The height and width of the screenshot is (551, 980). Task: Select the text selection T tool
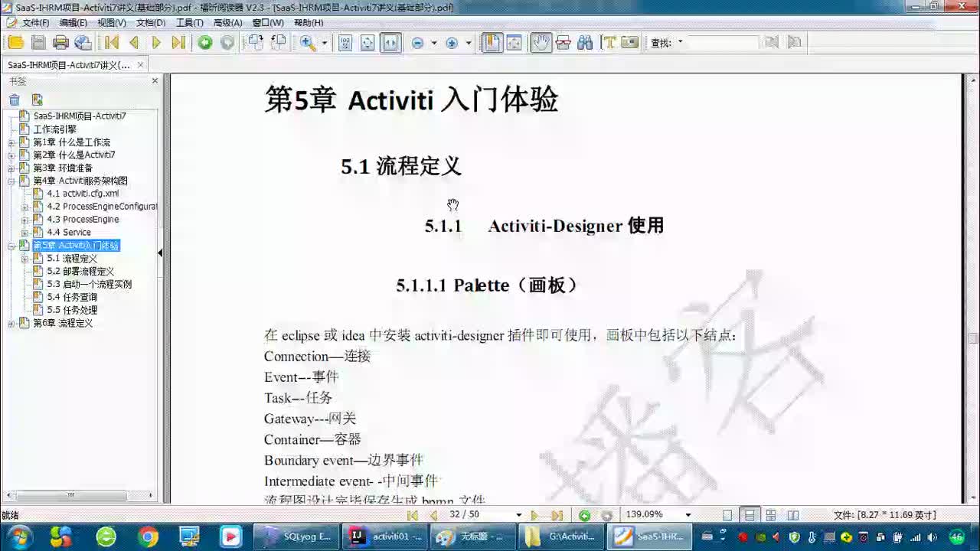pyautogui.click(x=609, y=43)
